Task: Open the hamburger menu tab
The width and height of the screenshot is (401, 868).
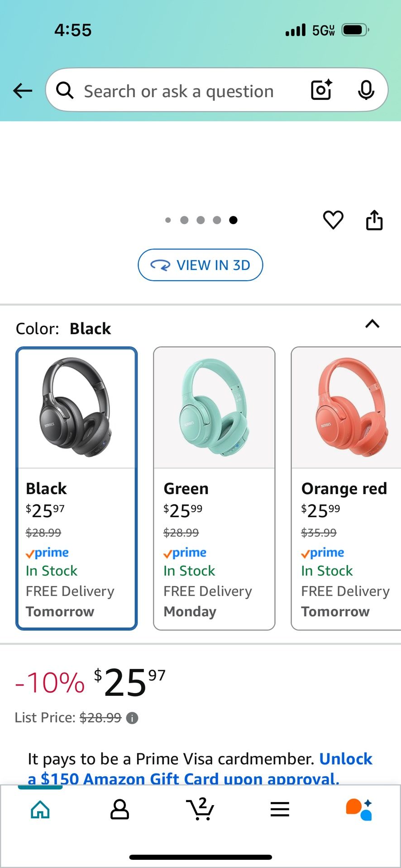Action: coord(280,809)
